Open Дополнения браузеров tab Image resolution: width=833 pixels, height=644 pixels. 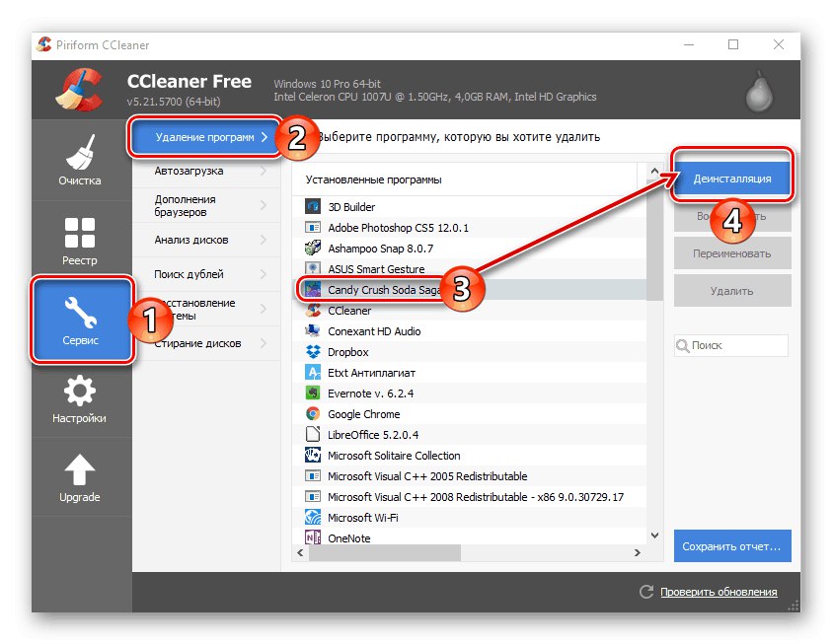click(206, 205)
